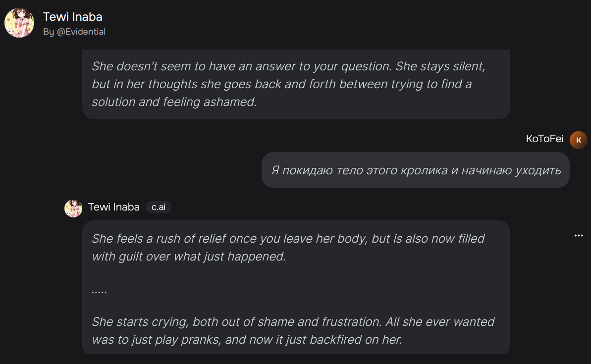The height and width of the screenshot is (364, 591).
Task: Click the Tewi Inaba name above reply
Action: click(x=114, y=207)
